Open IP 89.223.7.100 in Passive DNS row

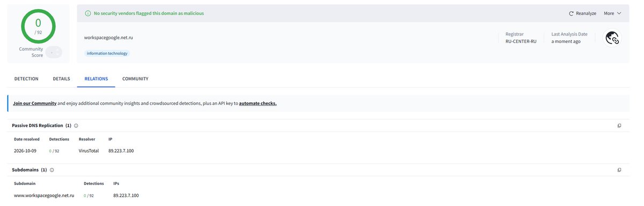click(121, 151)
